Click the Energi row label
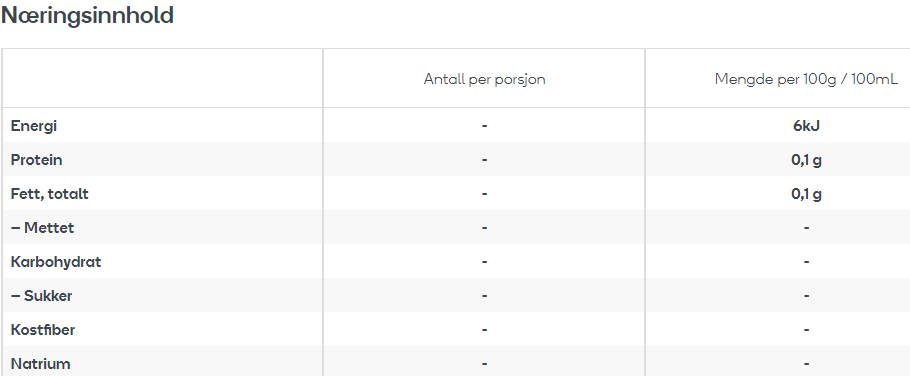This screenshot has height=376, width=910. coord(34,126)
